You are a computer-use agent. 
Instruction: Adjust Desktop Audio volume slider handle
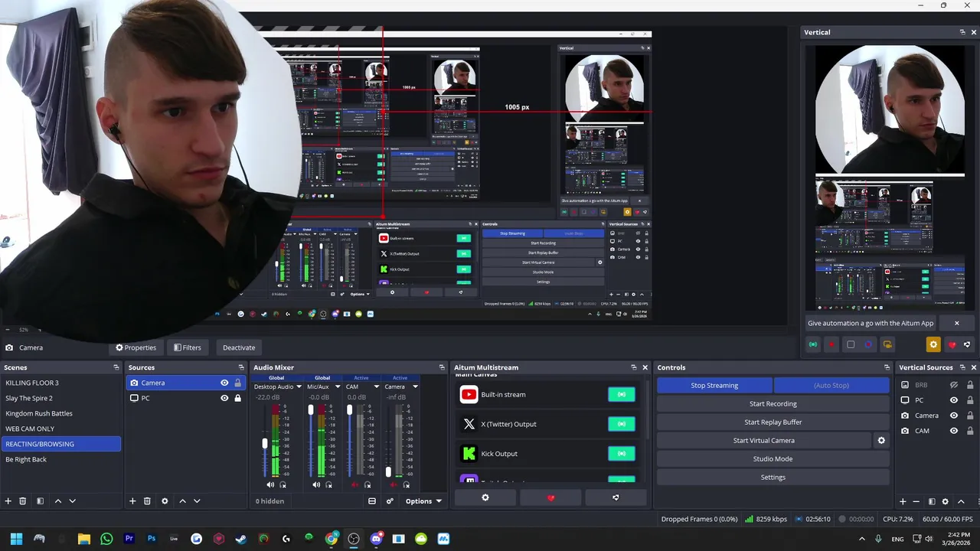coord(265,443)
